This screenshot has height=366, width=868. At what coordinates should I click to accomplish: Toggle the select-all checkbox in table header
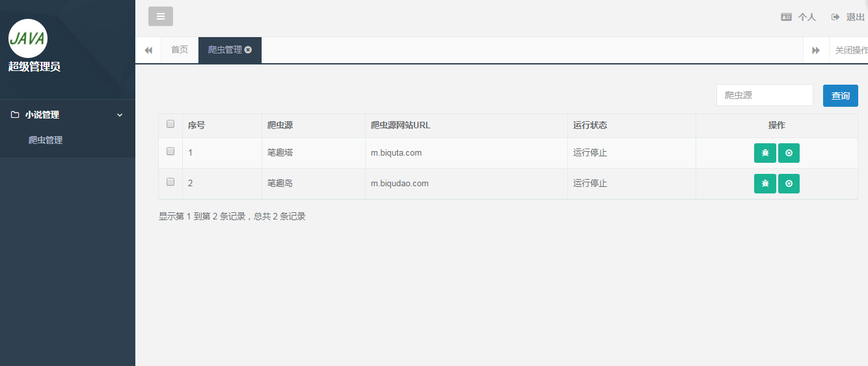tap(170, 124)
